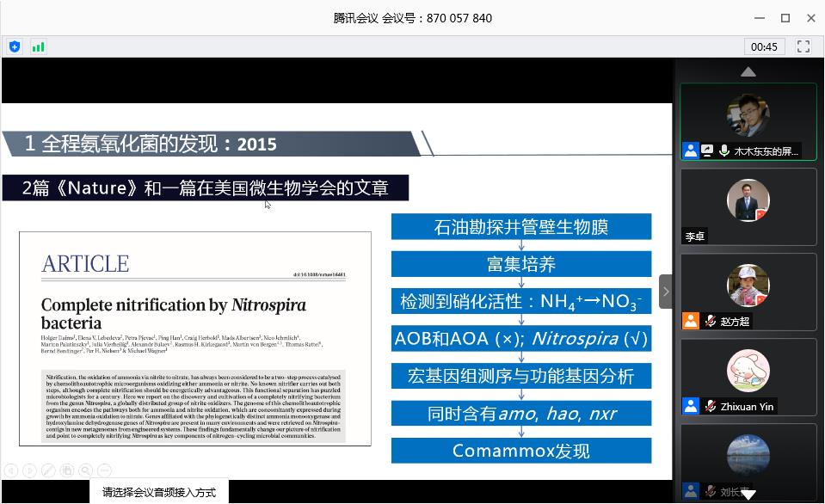Check the network signal strength indicator

click(38, 46)
